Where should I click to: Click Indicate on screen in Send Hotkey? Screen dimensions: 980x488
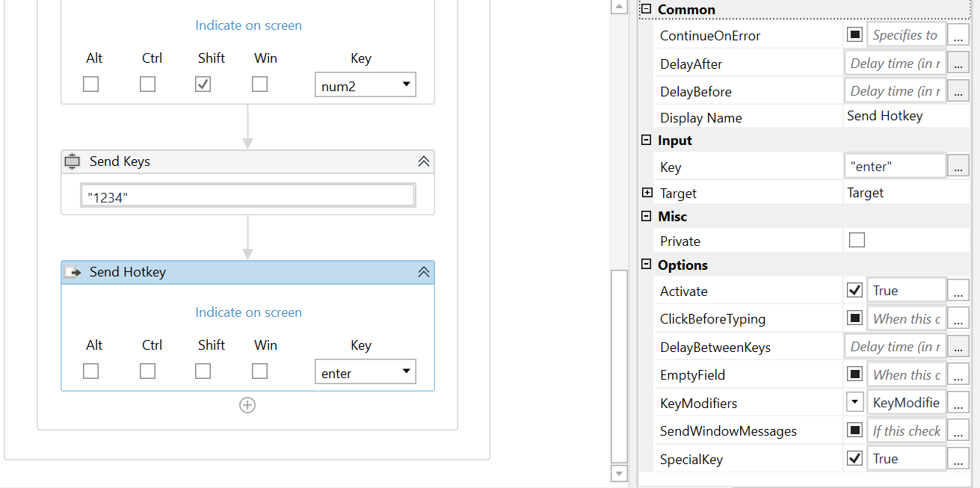248,312
